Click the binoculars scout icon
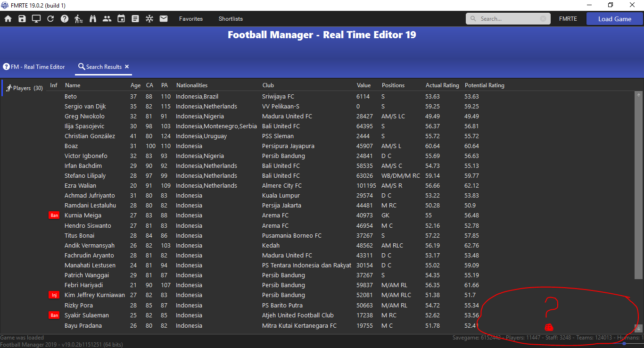The image size is (644, 348). [x=93, y=19]
